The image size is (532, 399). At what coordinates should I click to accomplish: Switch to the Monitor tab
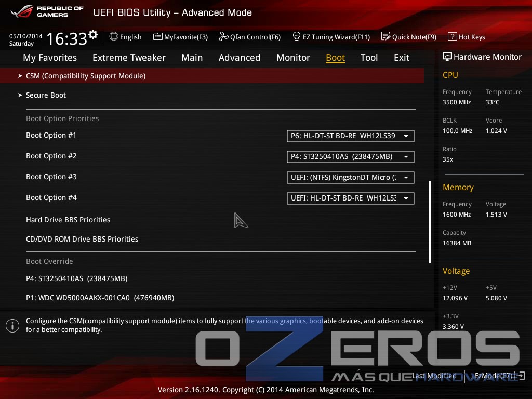click(293, 58)
